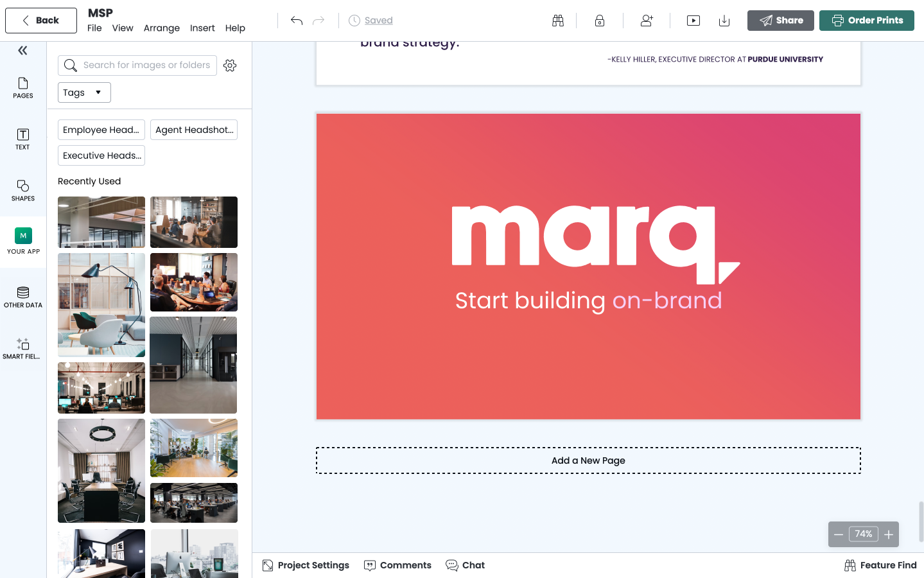Click the download icon
Viewport: 924px width, 578px height.
[x=724, y=21]
